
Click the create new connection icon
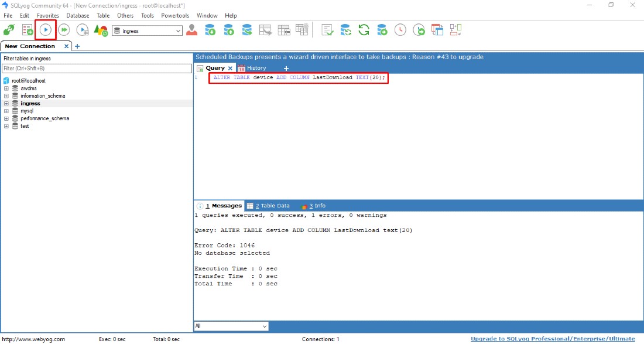pos(9,30)
